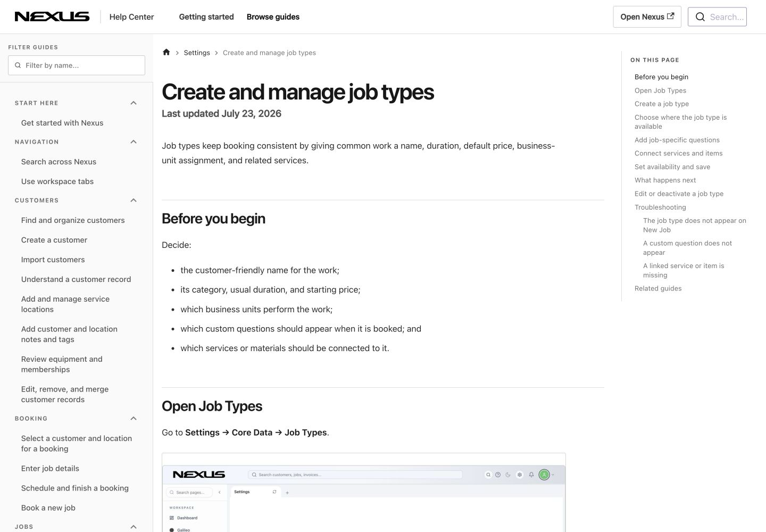
Task: Click the 'Open Job Types' page heading
Action: (212, 406)
